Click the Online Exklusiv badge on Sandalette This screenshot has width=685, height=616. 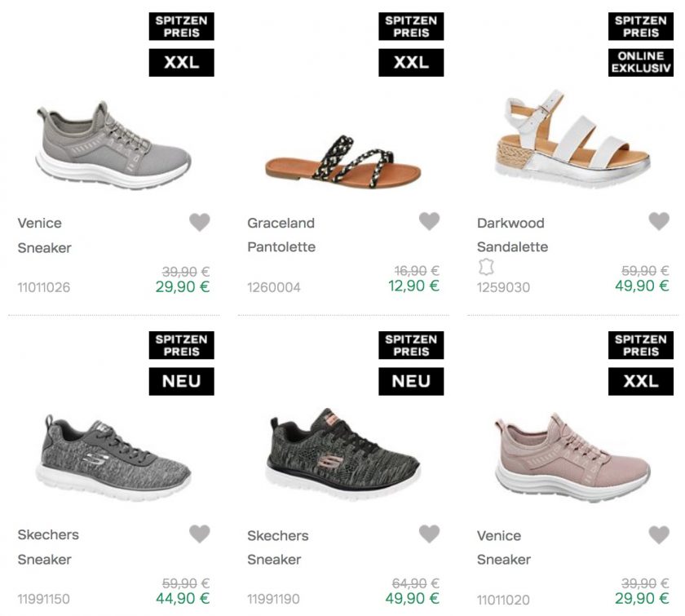[641, 63]
